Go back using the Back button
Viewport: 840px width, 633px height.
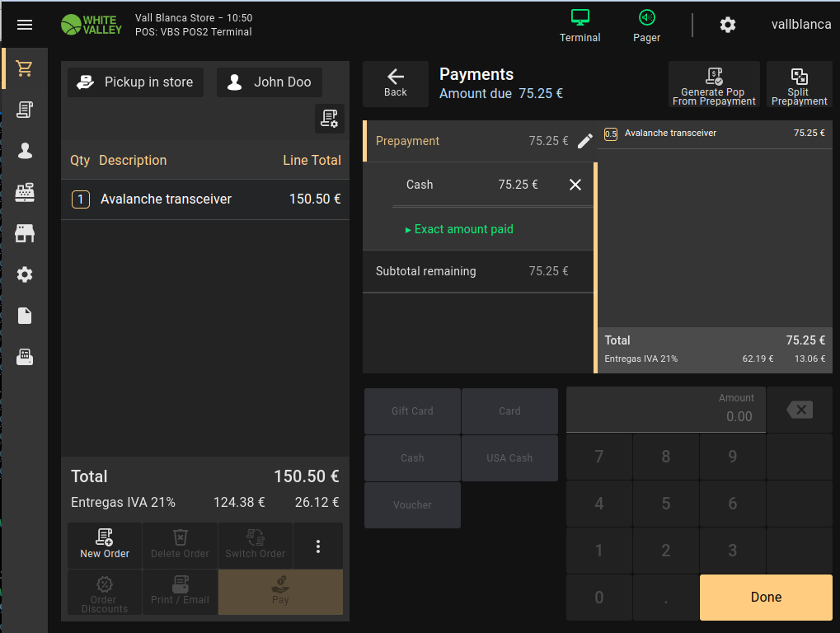click(x=396, y=83)
